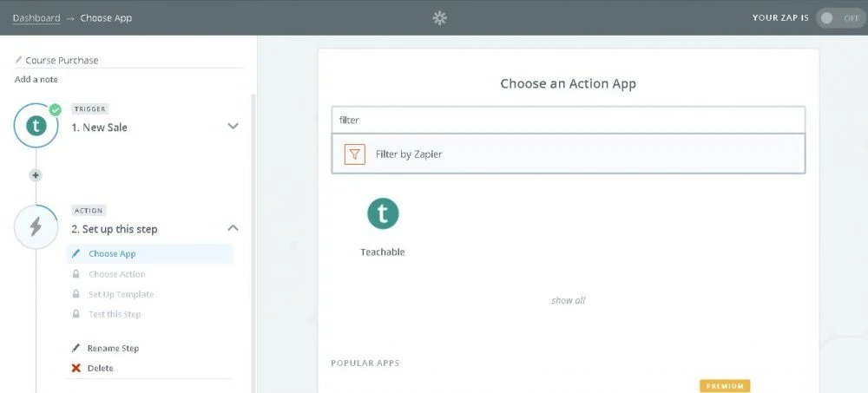Image resolution: width=868 pixels, height=393 pixels.
Task: Click the plus icon between steps
Action: point(36,175)
